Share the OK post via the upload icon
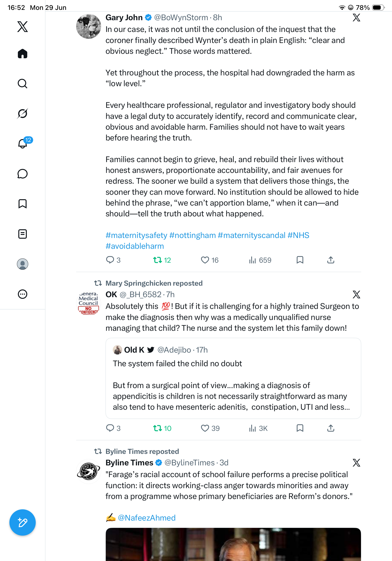Viewport: 392px width, 561px height. click(x=331, y=428)
